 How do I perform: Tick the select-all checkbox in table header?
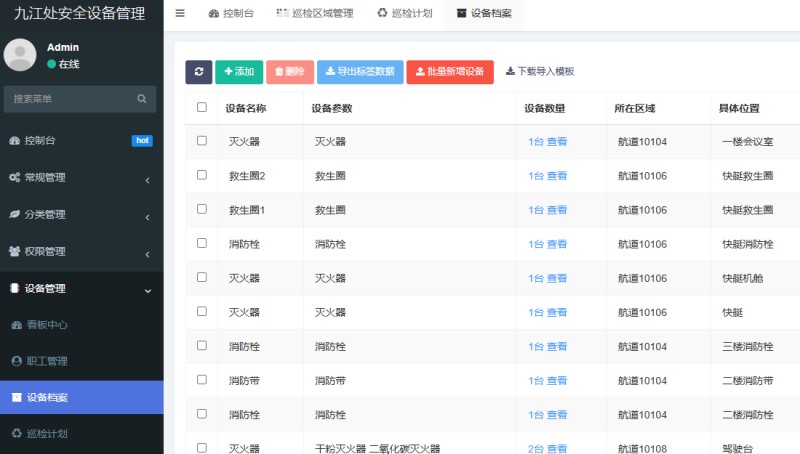(202, 107)
